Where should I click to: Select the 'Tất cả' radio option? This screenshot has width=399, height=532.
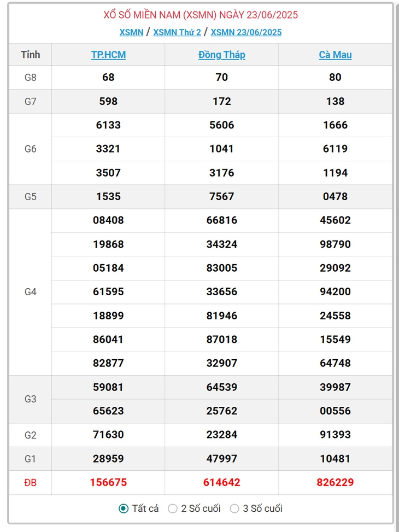click(x=124, y=508)
